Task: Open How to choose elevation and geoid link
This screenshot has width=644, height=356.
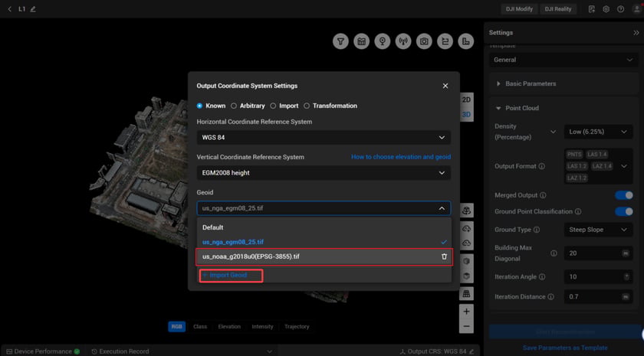Action: click(x=401, y=157)
